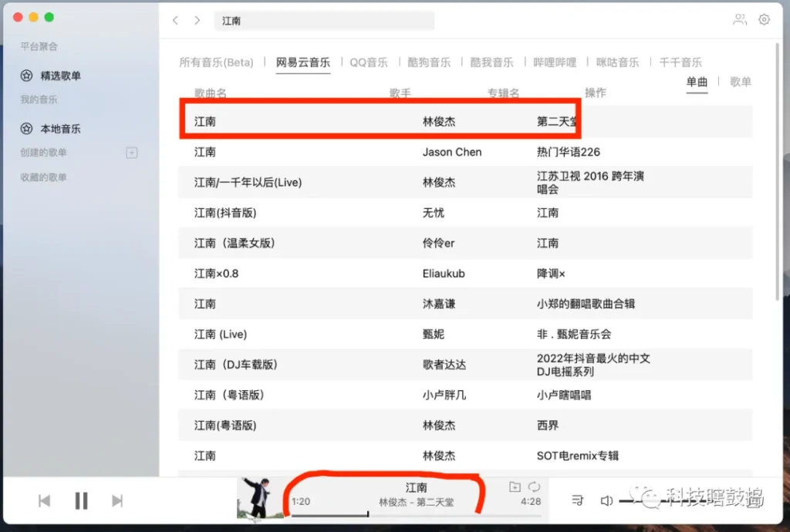The image size is (790, 532).
Task: Switch to 酷我音乐 tab
Action: click(x=491, y=62)
